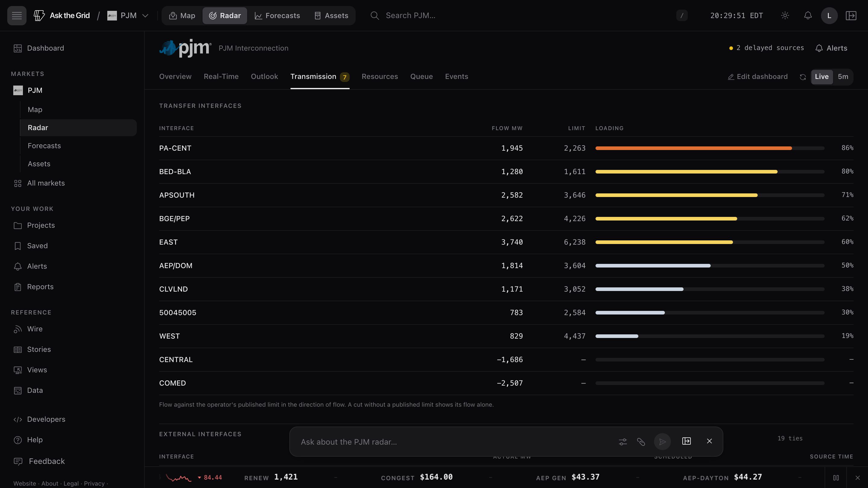
Task: Open Ask the Grid home logo
Action: [x=62, y=15]
